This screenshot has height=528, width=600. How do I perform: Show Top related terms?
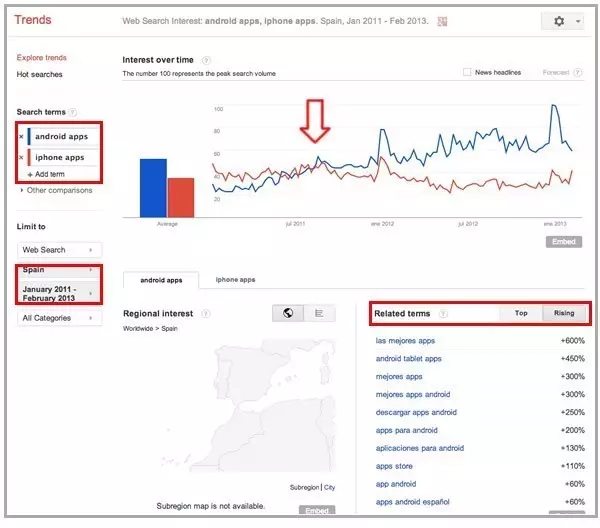click(x=521, y=313)
